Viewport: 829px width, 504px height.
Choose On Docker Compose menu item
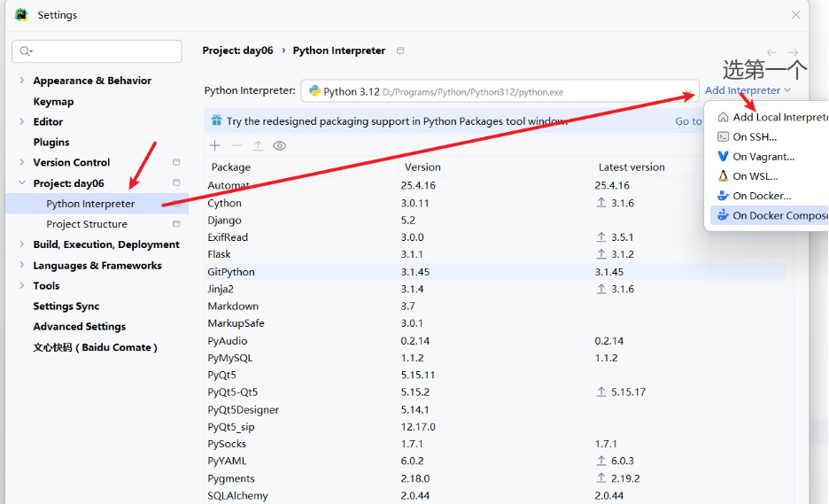click(770, 215)
